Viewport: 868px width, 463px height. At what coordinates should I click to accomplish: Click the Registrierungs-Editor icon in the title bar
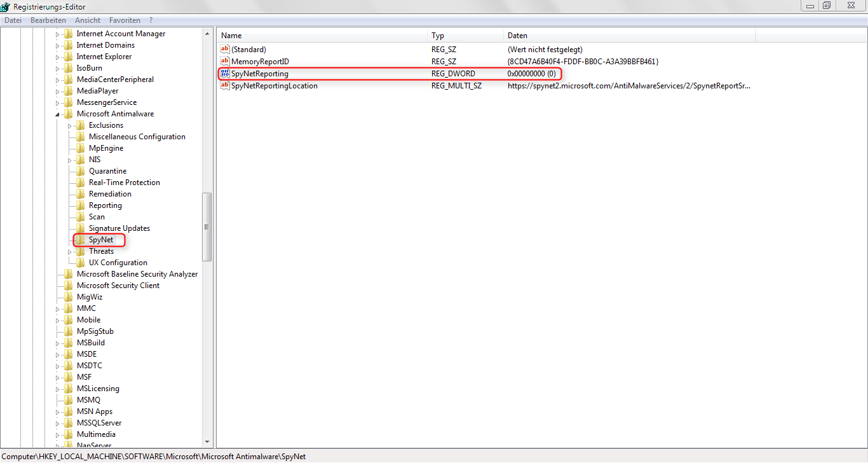[x=6, y=5]
